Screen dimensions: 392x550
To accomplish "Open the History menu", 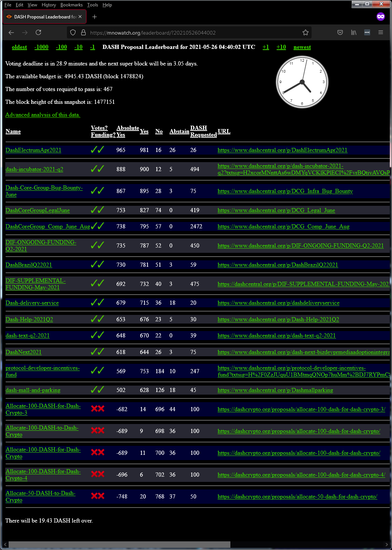I will (x=49, y=5).
